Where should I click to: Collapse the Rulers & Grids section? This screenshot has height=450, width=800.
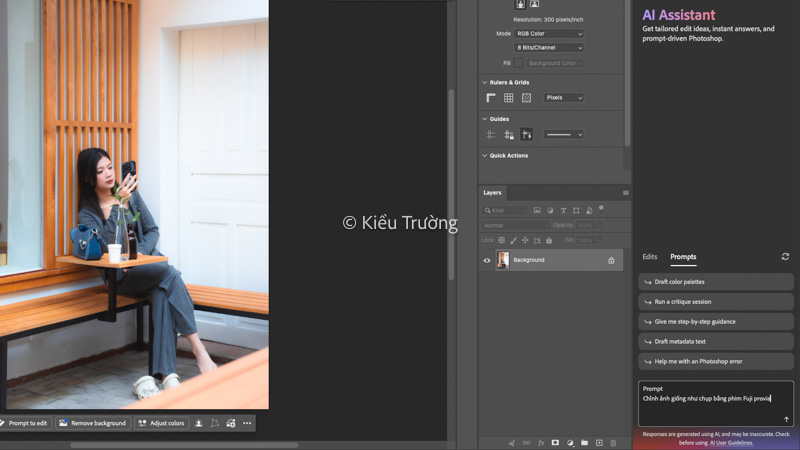coord(485,82)
